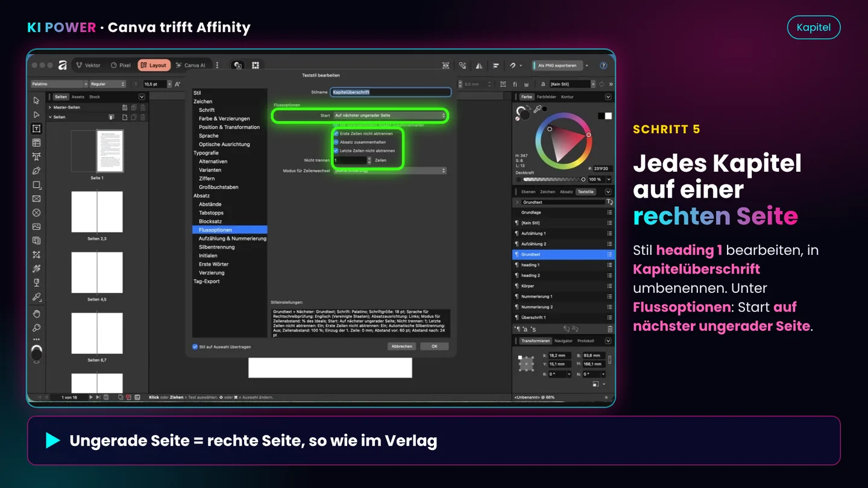This screenshot has height=488, width=868.
Task: Toggle Stil auf Auswahl übertragen checkbox
Action: click(x=195, y=346)
